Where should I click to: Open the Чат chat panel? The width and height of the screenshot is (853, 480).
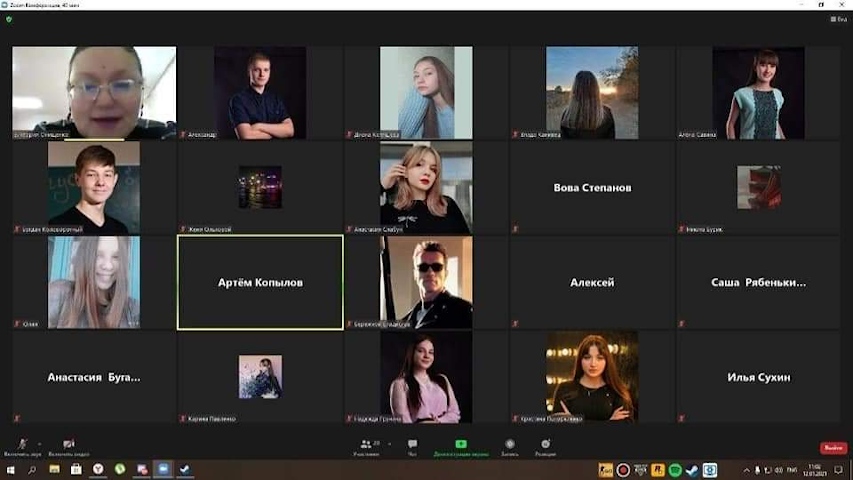point(412,444)
